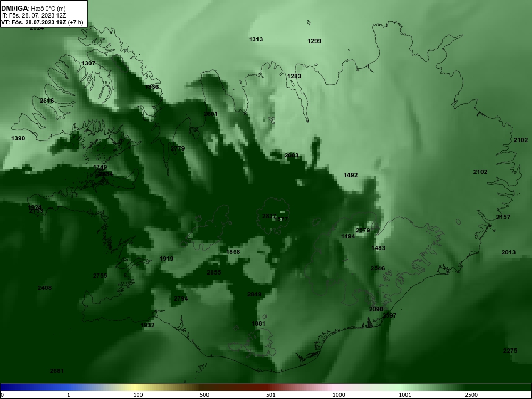Image resolution: width=532 pixels, height=399 pixels.
Task: Click the 2013 value over the sea
Action: click(508, 252)
